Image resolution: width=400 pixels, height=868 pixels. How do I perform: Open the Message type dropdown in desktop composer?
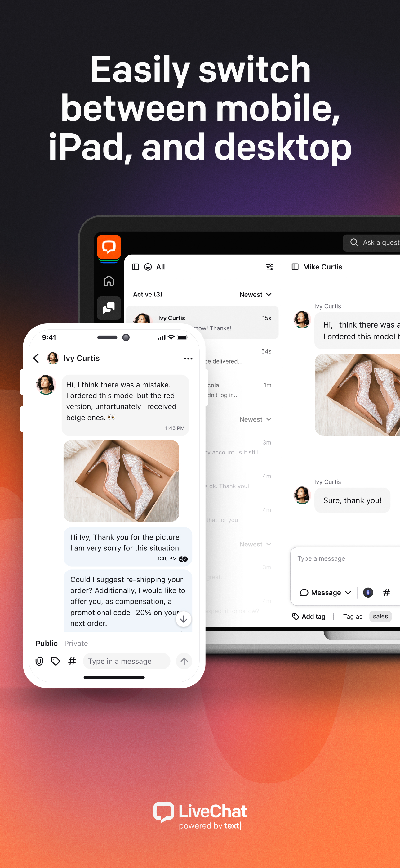point(326,592)
